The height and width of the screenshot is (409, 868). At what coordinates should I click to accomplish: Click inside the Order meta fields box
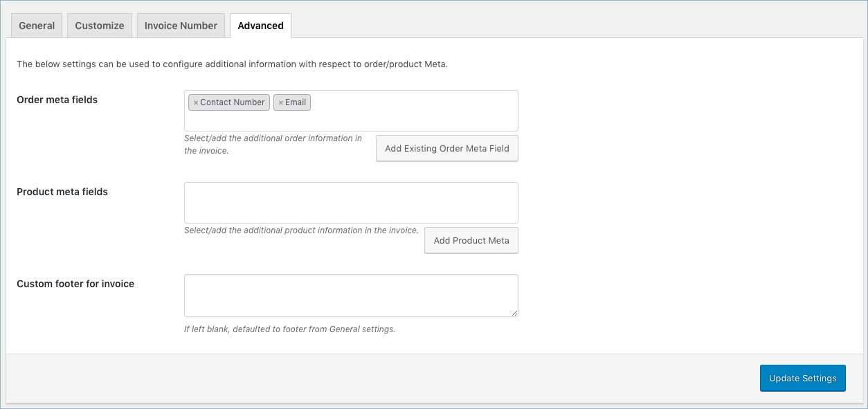pos(351,111)
